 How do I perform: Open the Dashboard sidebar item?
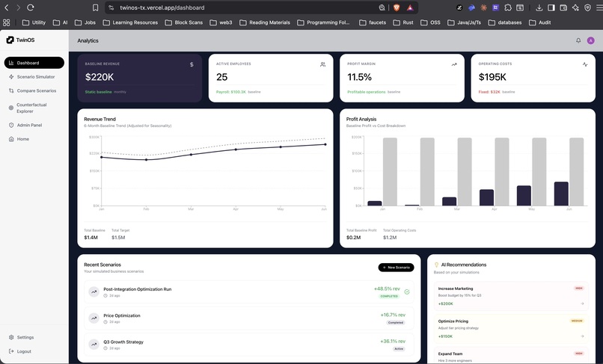pos(34,63)
